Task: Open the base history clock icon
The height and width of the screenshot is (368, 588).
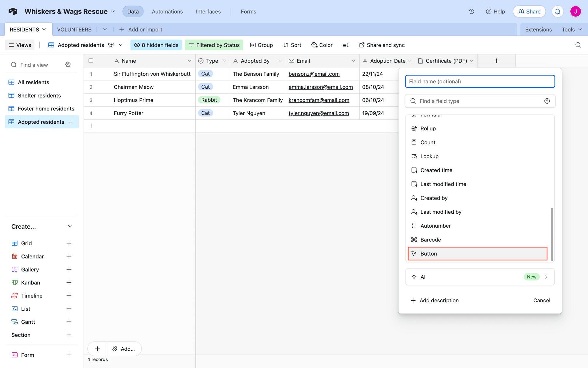Action: tap(471, 11)
